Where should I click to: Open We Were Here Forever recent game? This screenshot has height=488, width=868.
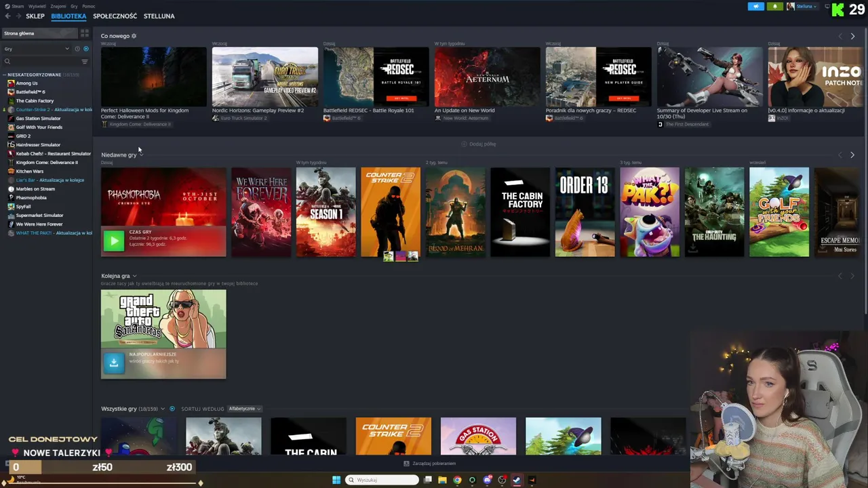(261, 212)
